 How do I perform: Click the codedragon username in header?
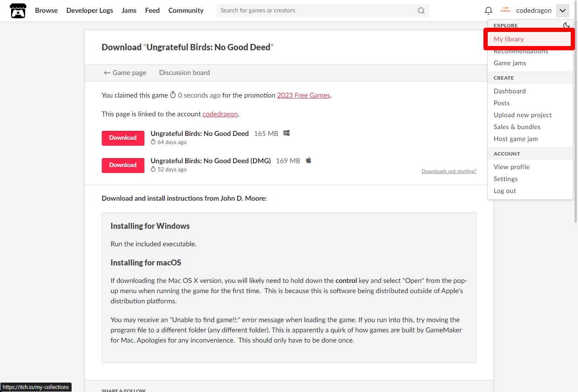point(534,11)
